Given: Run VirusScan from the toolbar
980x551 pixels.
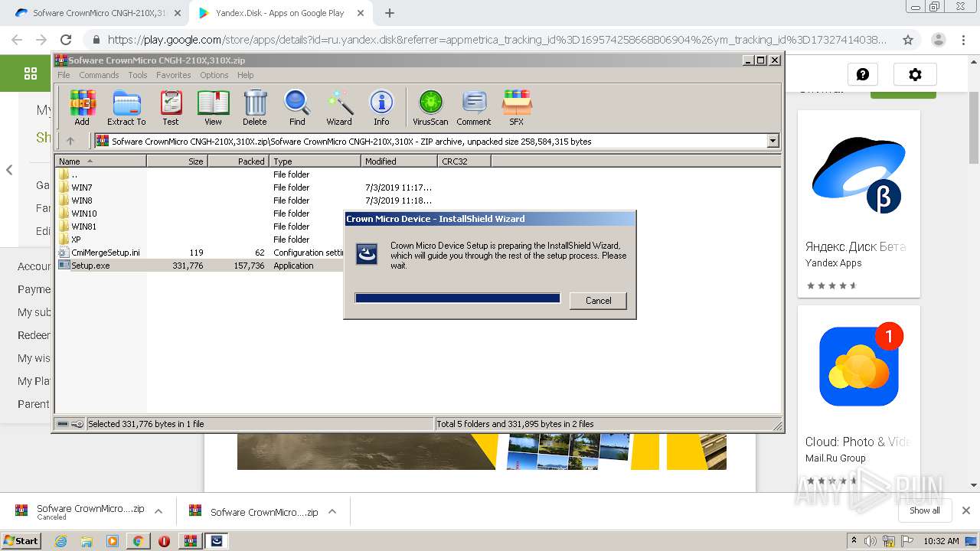Looking at the screenshot, I should 430,107.
